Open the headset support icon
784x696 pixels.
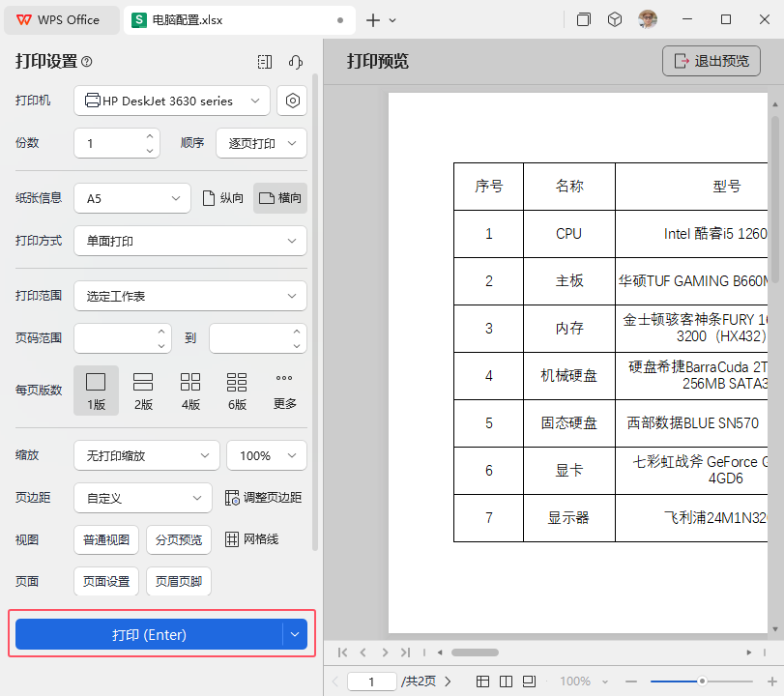pyautogui.click(x=296, y=62)
